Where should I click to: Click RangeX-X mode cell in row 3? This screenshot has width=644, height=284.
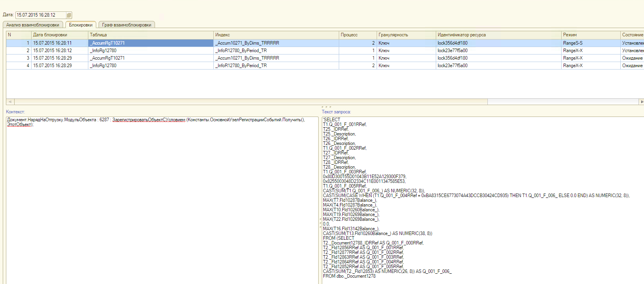click(x=591, y=58)
